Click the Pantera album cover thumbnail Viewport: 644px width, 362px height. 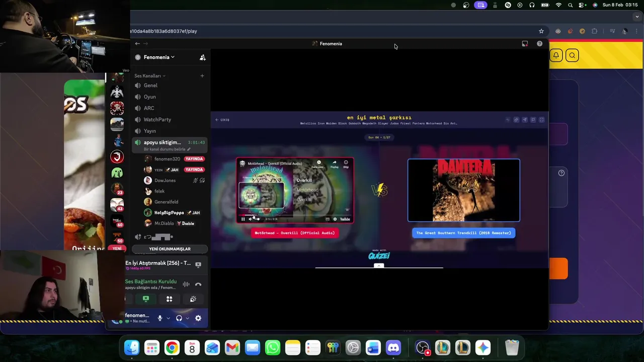(463, 190)
